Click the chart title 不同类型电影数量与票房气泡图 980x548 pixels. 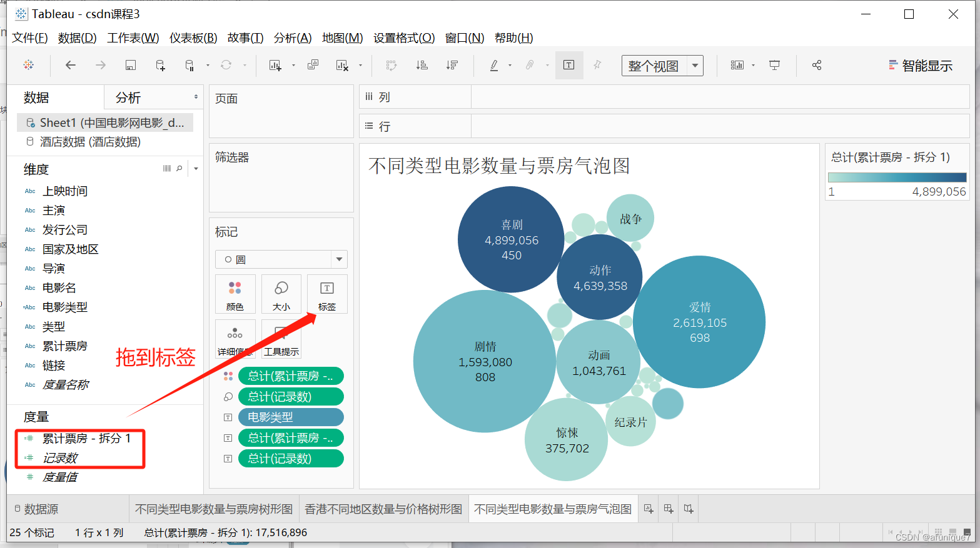click(499, 166)
